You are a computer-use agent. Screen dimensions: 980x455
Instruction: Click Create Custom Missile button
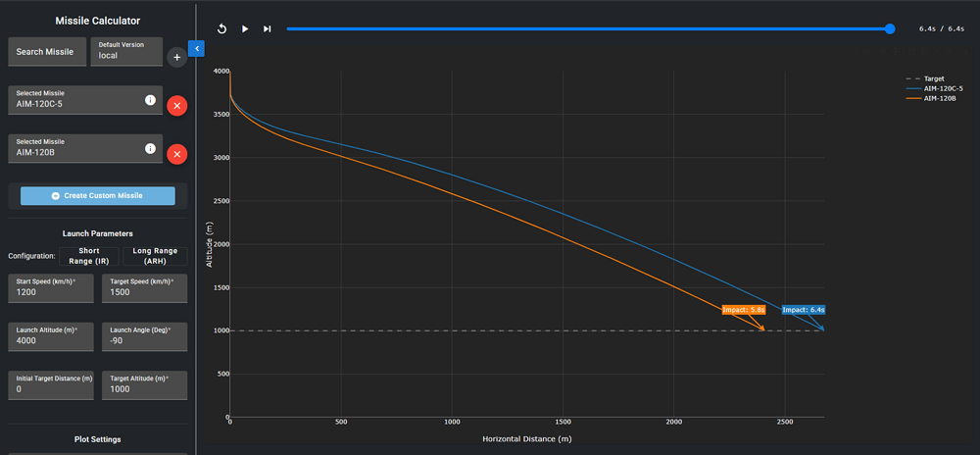97,196
